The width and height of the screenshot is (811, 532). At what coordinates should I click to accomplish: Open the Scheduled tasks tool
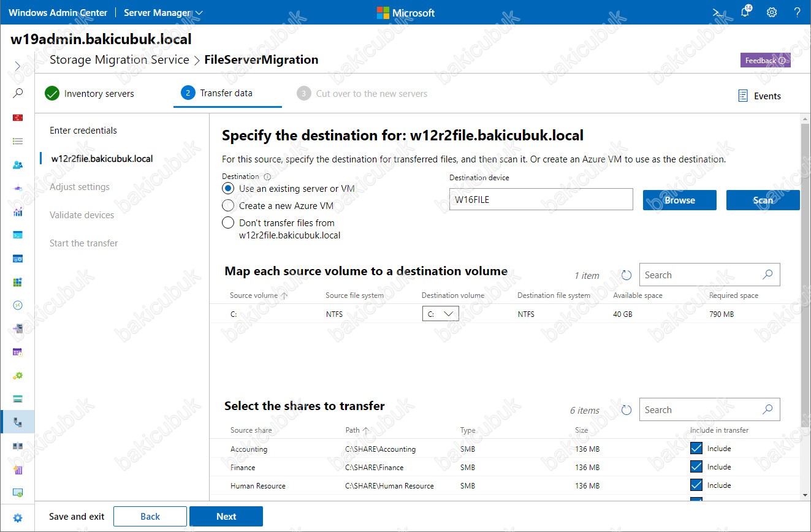tap(18, 352)
